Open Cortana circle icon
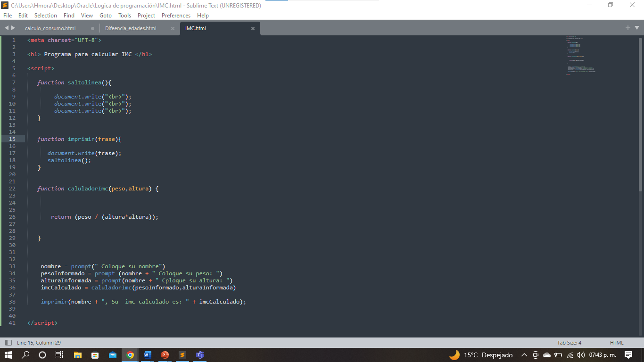The height and width of the screenshot is (362, 644). pyautogui.click(x=42, y=355)
